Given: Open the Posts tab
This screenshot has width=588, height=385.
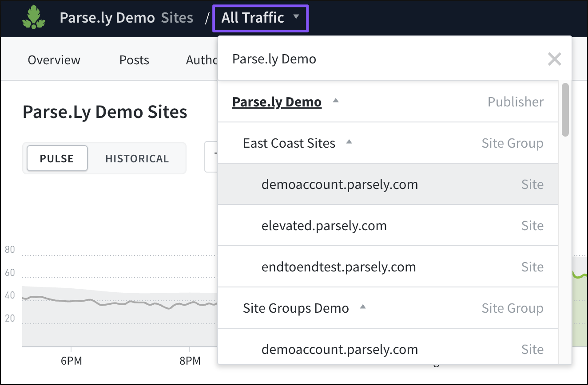Looking at the screenshot, I should (134, 60).
